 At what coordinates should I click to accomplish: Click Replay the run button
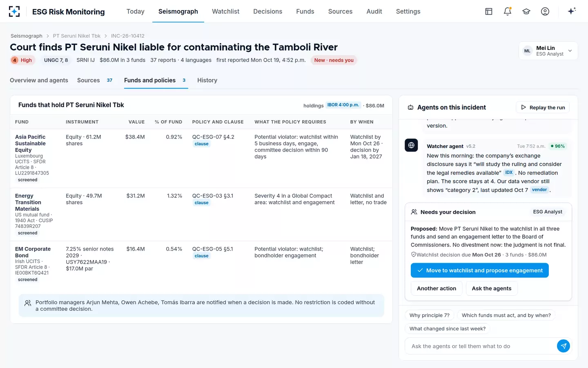point(543,108)
